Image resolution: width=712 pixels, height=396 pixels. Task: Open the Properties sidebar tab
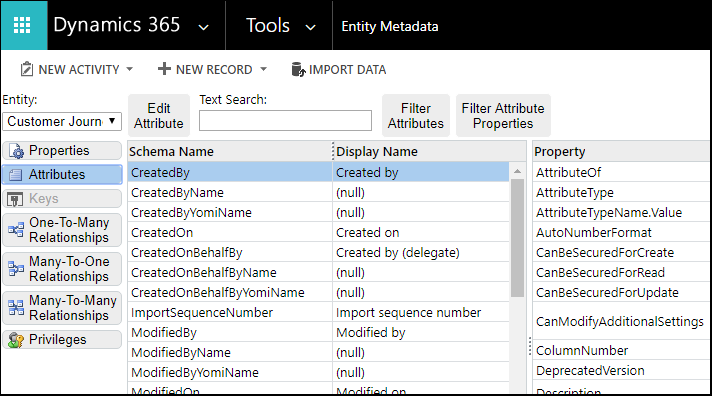62,151
